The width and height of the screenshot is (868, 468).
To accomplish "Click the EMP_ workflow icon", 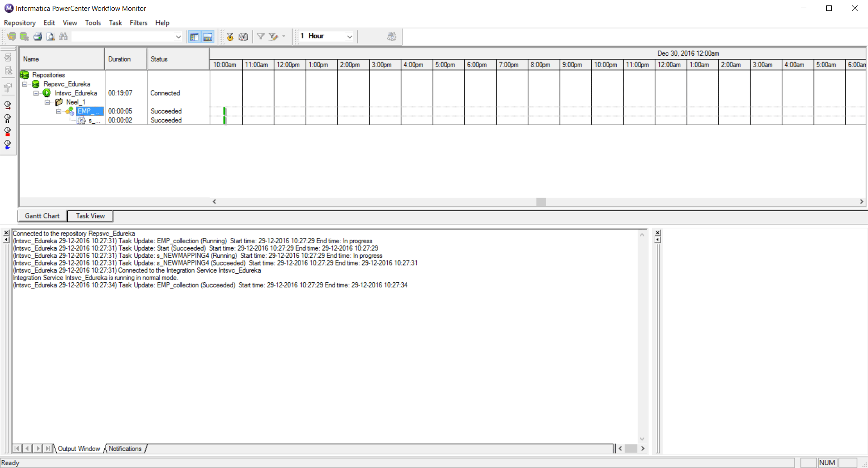I will point(70,111).
